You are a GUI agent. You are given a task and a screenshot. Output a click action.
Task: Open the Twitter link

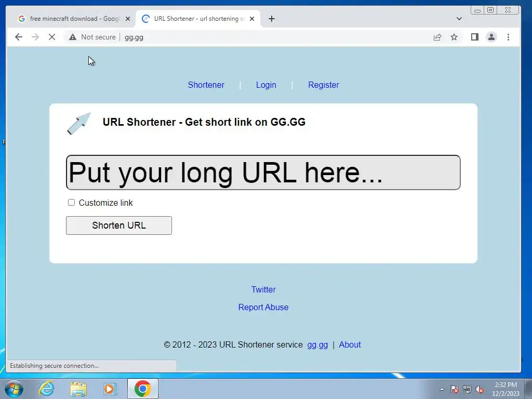coord(263,289)
